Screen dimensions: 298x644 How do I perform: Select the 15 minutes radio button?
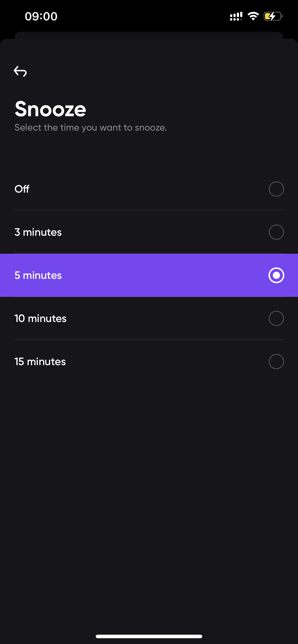pos(276,362)
